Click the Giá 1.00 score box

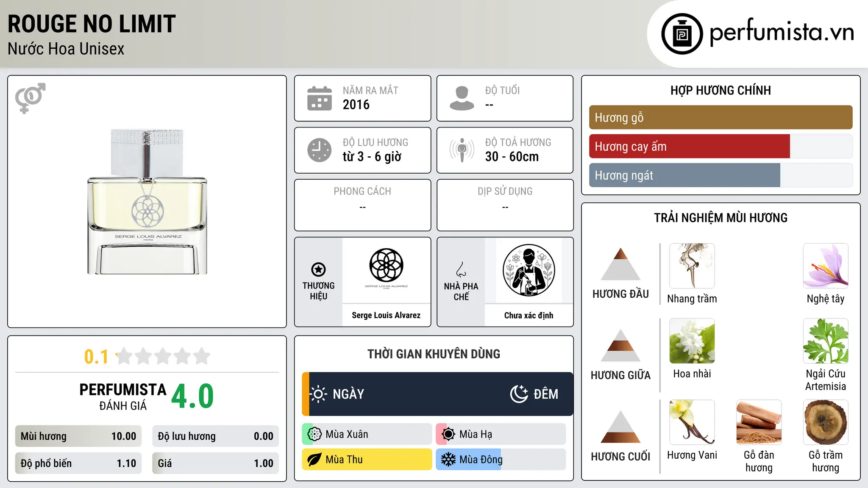pyautogui.click(x=216, y=463)
